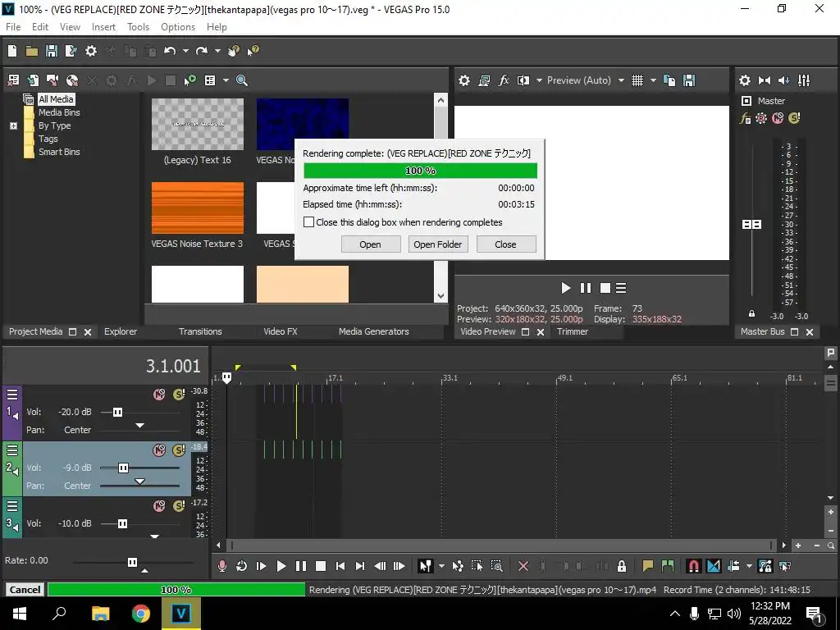Mute track 3 with its mute icon

[x=159, y=506]
